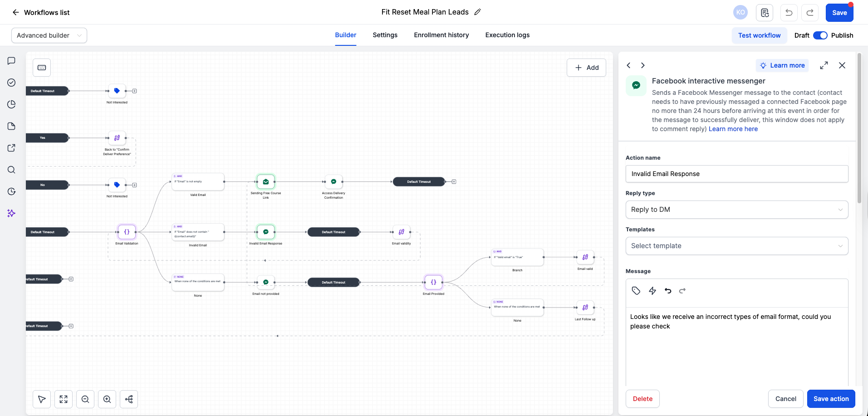
Task: Fit workflow to screen
Action: (x=64, y=399)
